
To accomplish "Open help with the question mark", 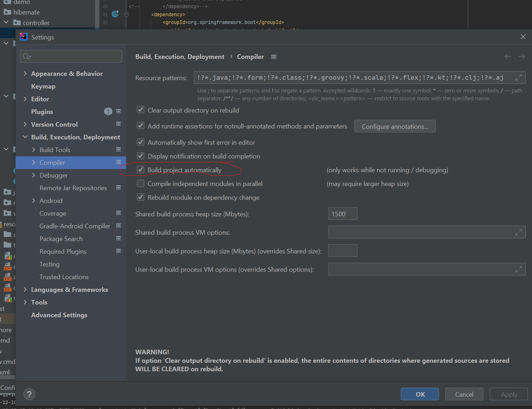I will pos(29,394).
